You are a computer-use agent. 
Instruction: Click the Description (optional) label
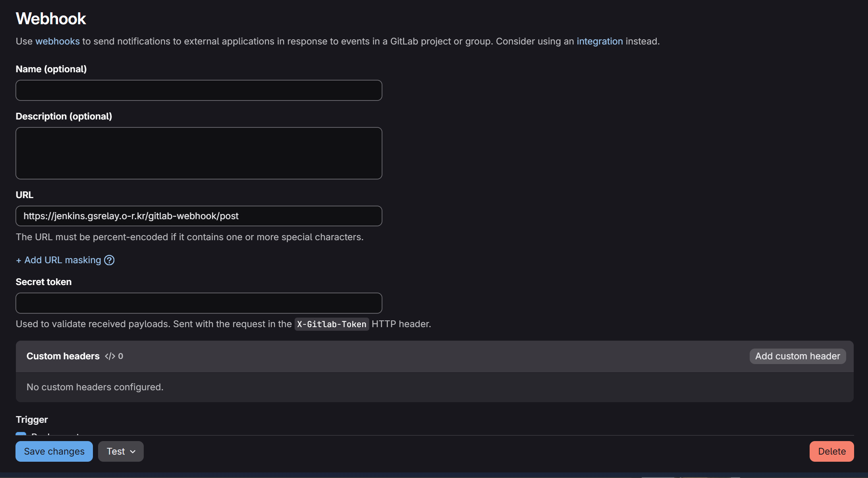[x=64, y=116]
